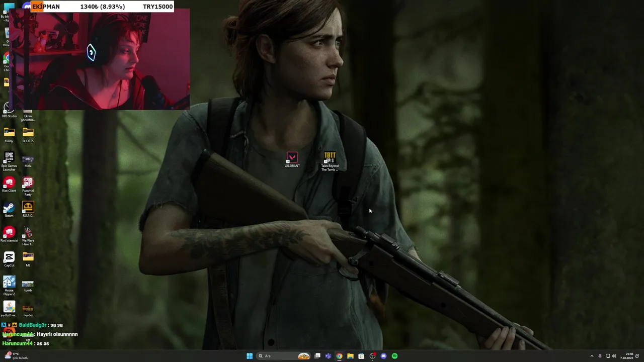Select the funny folder on desktop
Screen dimensions: 644x362
(x=9, y=135)
